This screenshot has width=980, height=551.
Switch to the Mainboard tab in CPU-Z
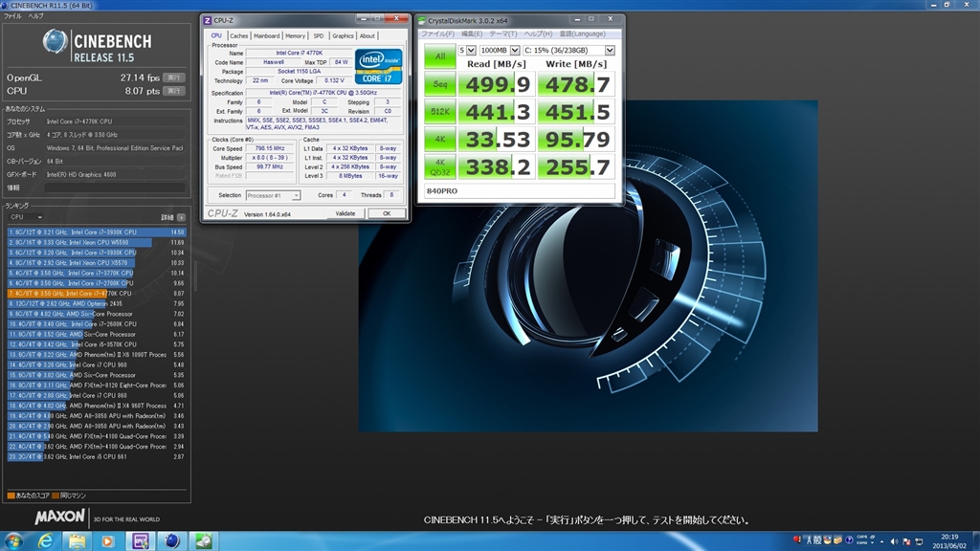point(266,35)
